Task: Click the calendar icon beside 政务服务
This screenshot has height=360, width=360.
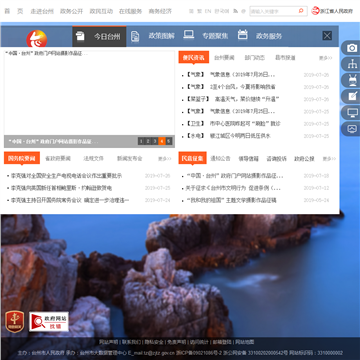Action: click(x=242, y=35)
